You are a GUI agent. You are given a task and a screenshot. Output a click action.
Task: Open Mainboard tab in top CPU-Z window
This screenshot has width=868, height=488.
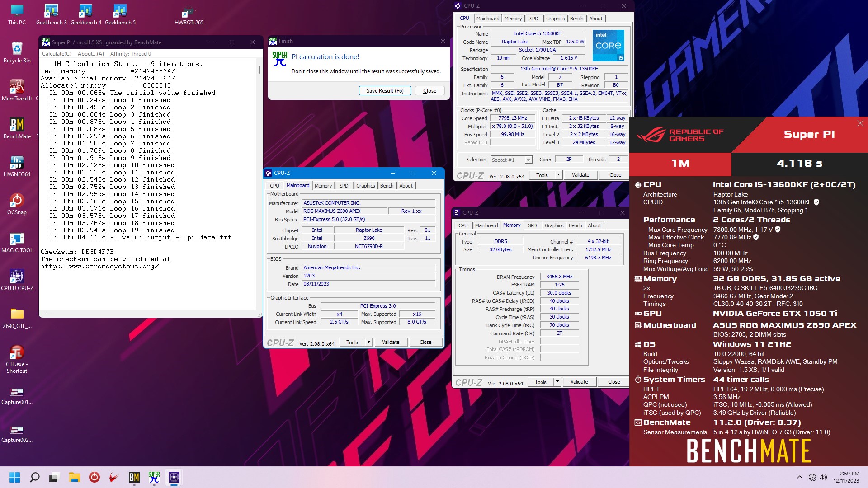tap(488, 19)
